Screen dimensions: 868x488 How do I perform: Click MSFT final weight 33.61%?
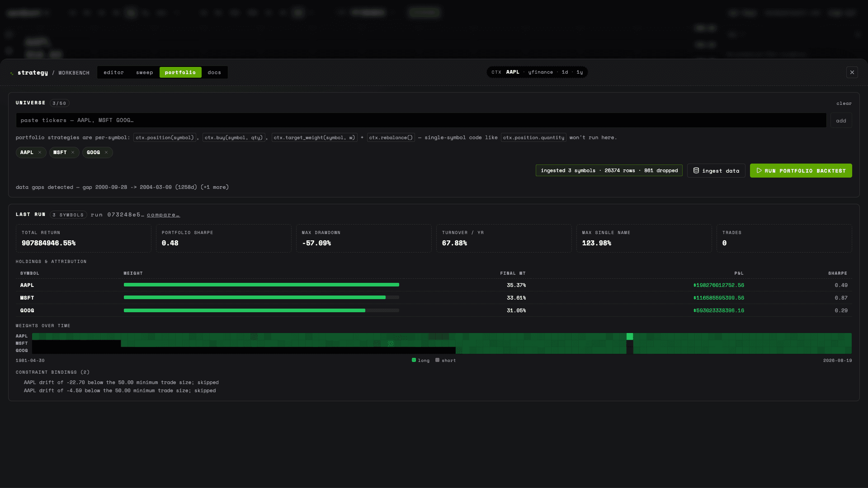click(x=516, y=298)
